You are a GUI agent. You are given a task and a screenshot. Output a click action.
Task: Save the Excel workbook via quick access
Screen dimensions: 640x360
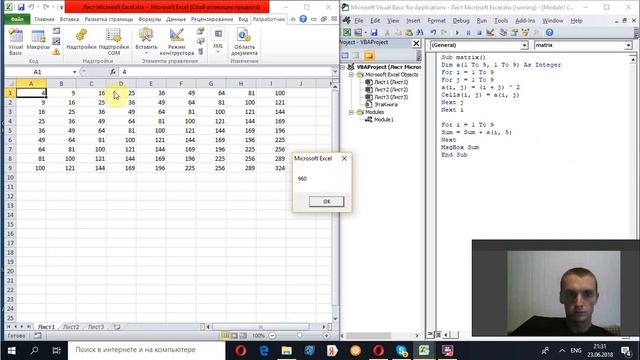(21, 7)
